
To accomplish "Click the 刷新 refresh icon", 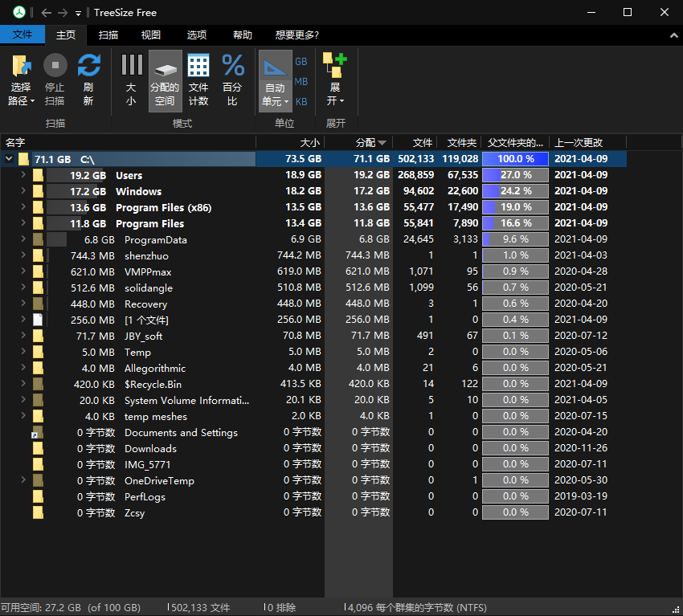I will pyautogui.click(x=88, y=66).
